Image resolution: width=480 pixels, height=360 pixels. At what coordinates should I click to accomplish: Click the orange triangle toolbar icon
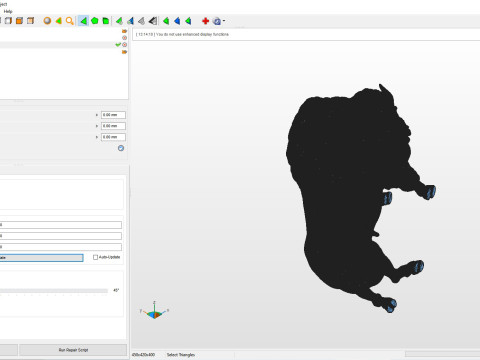[58, 21]
